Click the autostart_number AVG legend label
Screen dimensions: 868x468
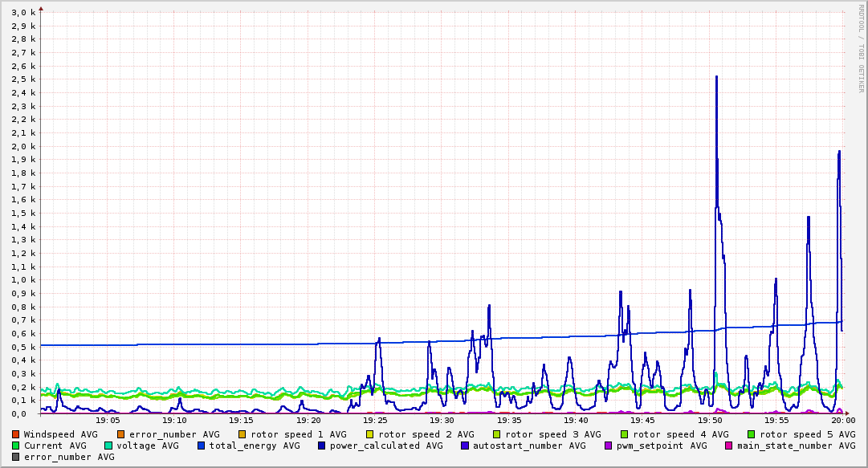coord(529,446)
